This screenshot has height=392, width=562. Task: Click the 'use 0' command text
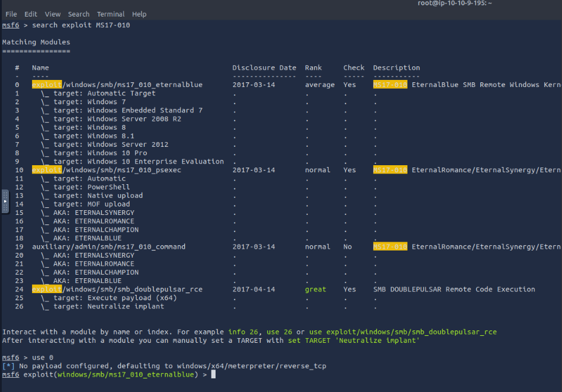43,358
